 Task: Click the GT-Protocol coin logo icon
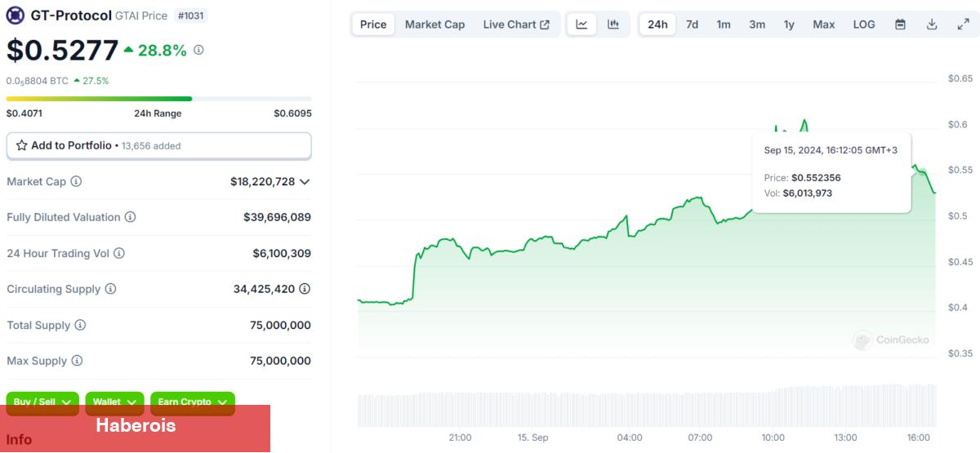point(16,16)
